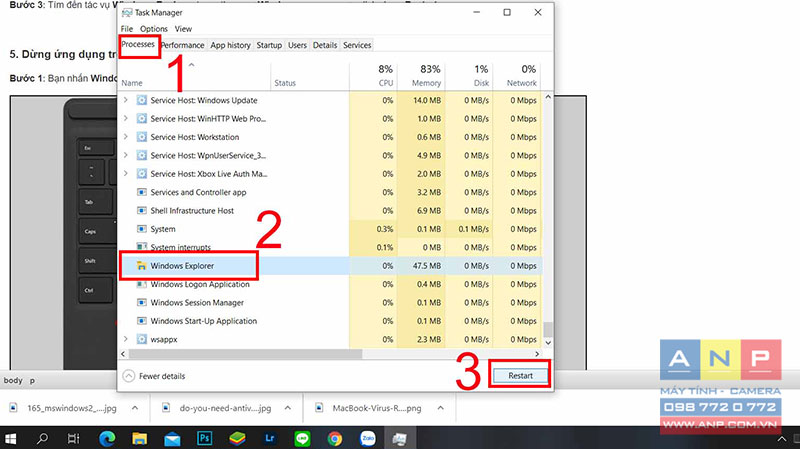The height and width of the screenshot is (449, 800).
Task: Sort processes by Disk column
Action: point(468,75)
